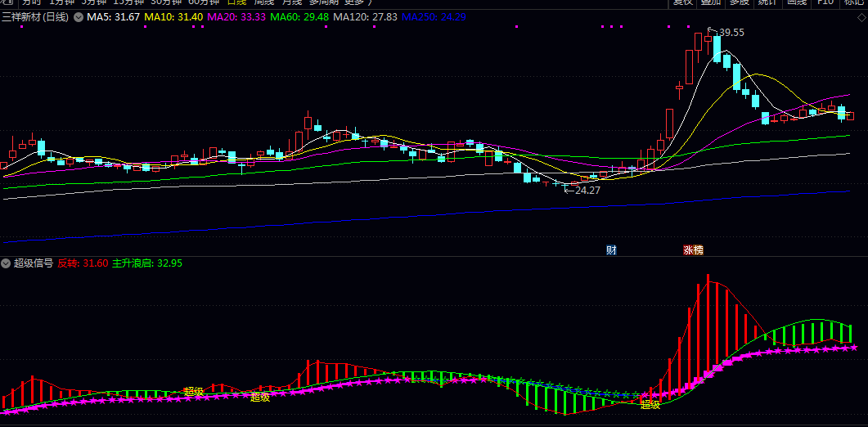Click the MA5: 31.67 indicator label
The height and width of the screenshot is (427, 868).
tap(113, 16)
